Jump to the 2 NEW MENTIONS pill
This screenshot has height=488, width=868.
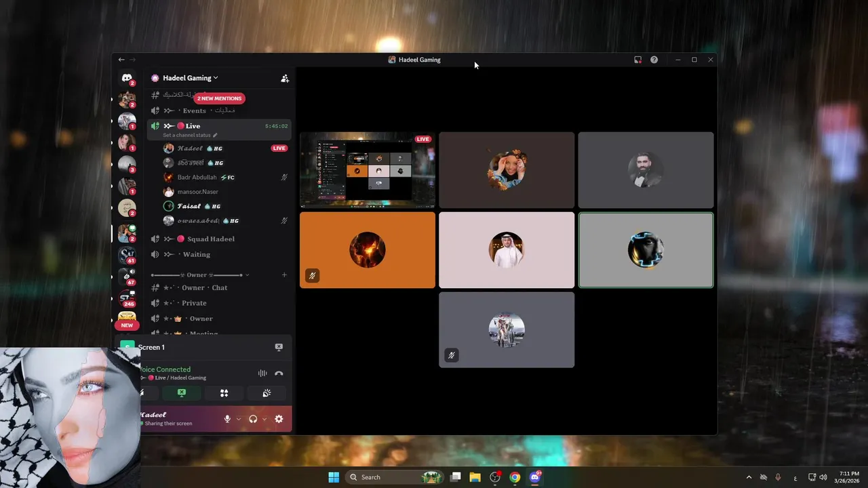[x=219, y=98]
